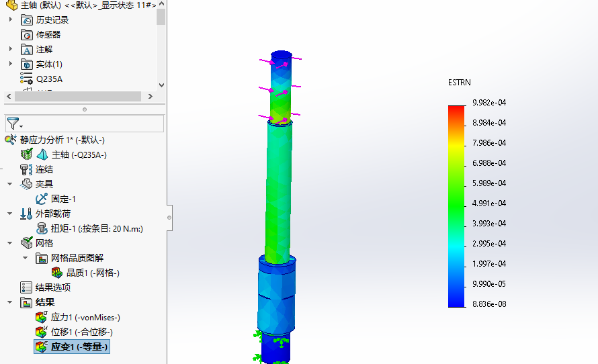Click the ESTRN legend title
598x364 pixels.
pos(459,83)
